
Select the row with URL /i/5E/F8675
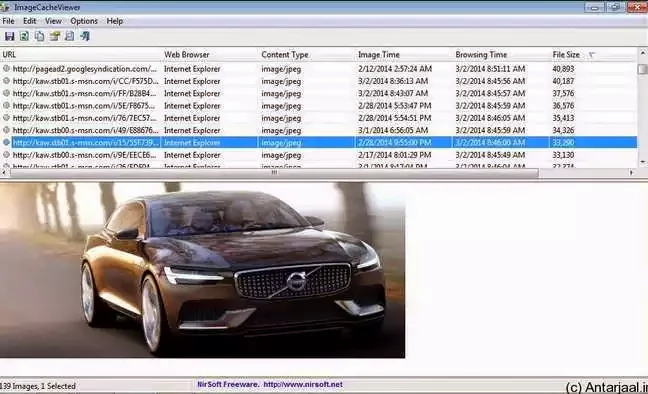point(318,106)
